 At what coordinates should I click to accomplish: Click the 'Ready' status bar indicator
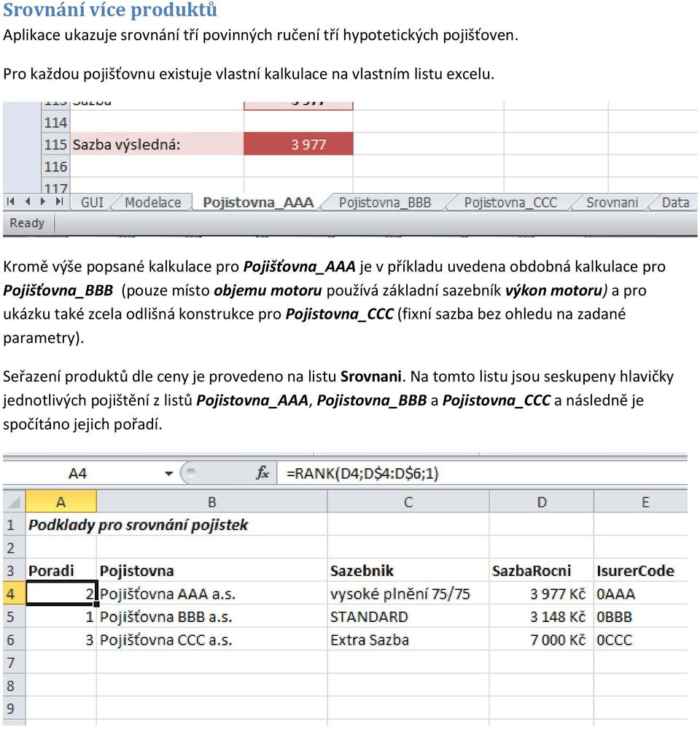27,223
